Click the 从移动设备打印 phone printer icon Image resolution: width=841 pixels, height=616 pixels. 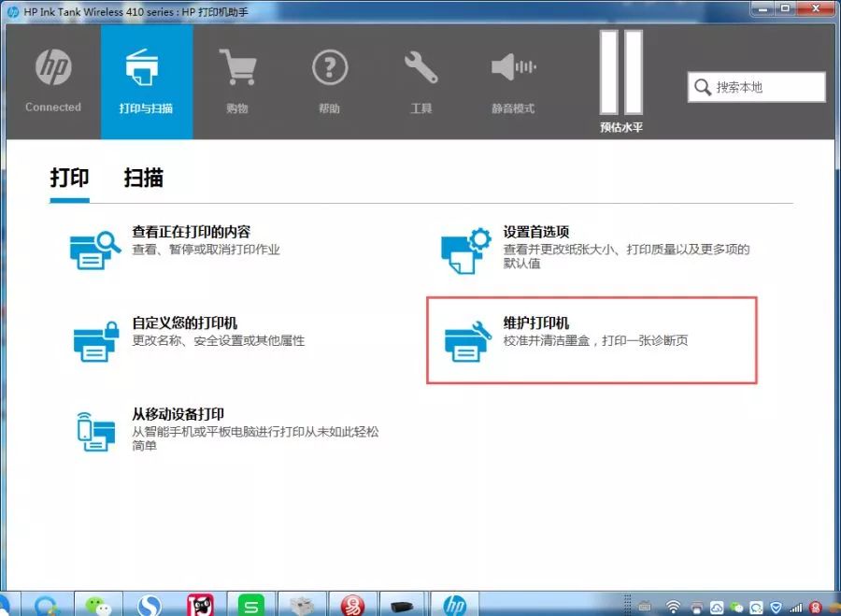96,431
